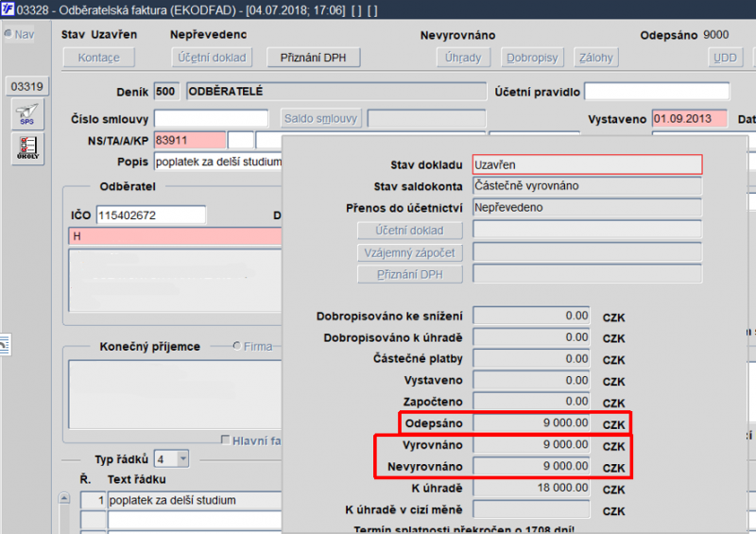Open Dobropisy credit notes
Viewport: 756px width, 534px height.
(x=532, y=58)
